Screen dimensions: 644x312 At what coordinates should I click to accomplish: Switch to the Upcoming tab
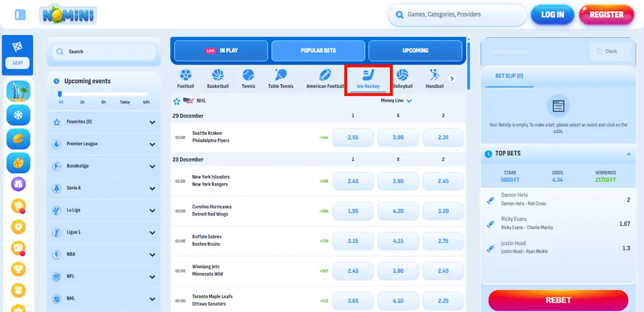(x=415, y=51)
